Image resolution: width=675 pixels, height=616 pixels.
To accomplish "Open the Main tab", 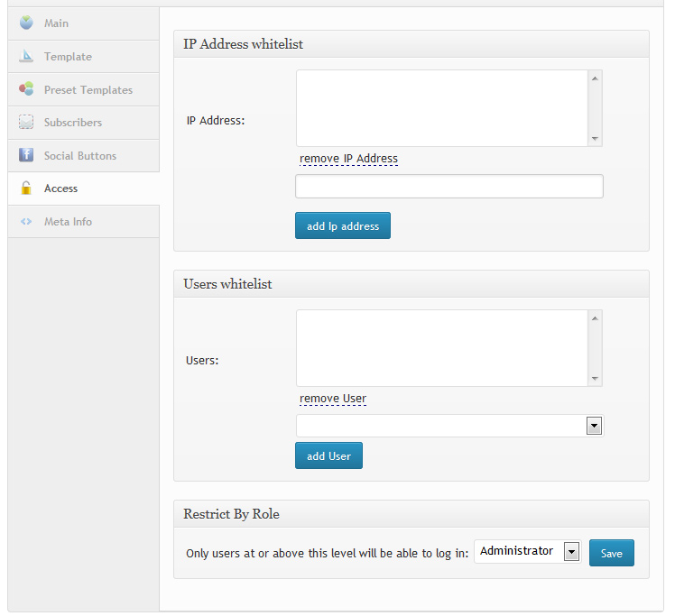I will coord(84,23).
